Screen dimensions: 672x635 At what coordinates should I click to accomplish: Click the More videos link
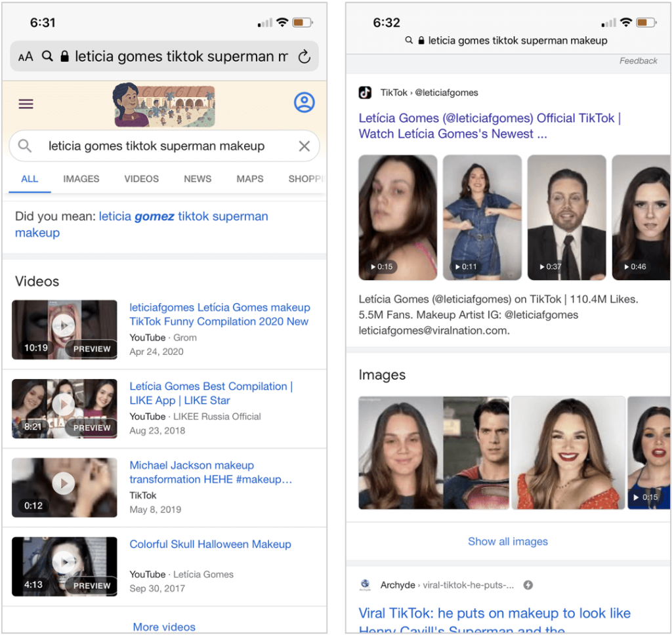164,627
